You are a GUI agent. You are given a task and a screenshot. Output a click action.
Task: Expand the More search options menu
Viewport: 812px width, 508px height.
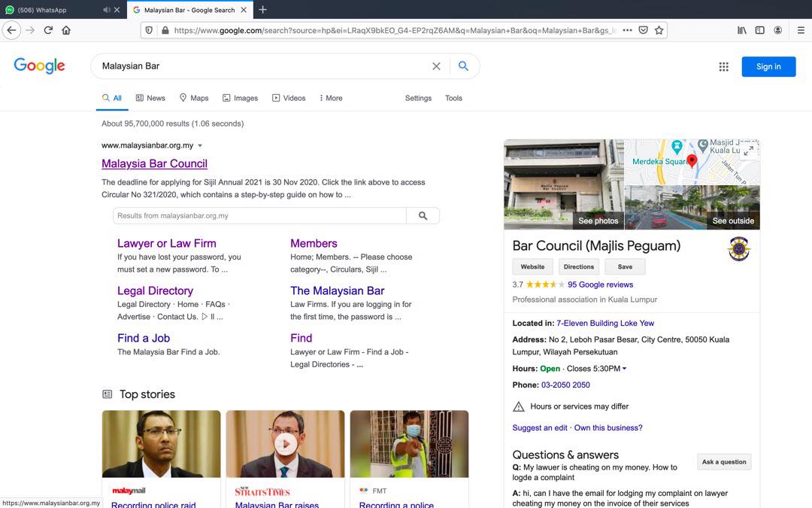tap(330, 98)
